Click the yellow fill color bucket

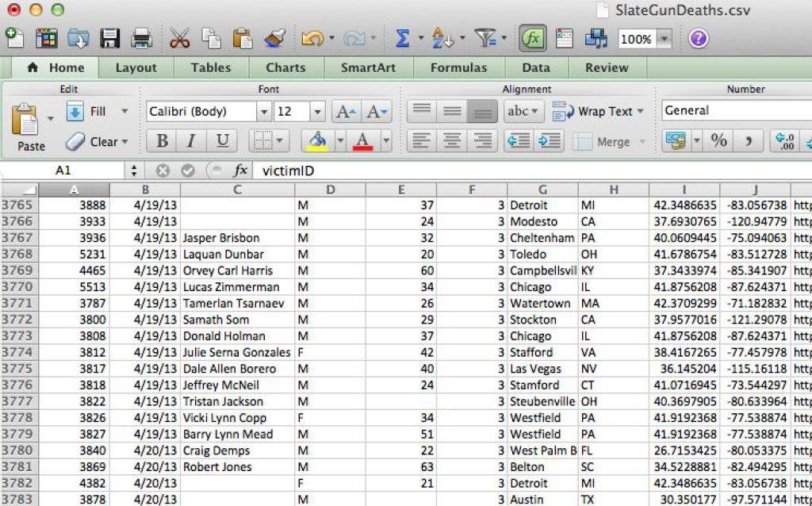tap(318, 141)
